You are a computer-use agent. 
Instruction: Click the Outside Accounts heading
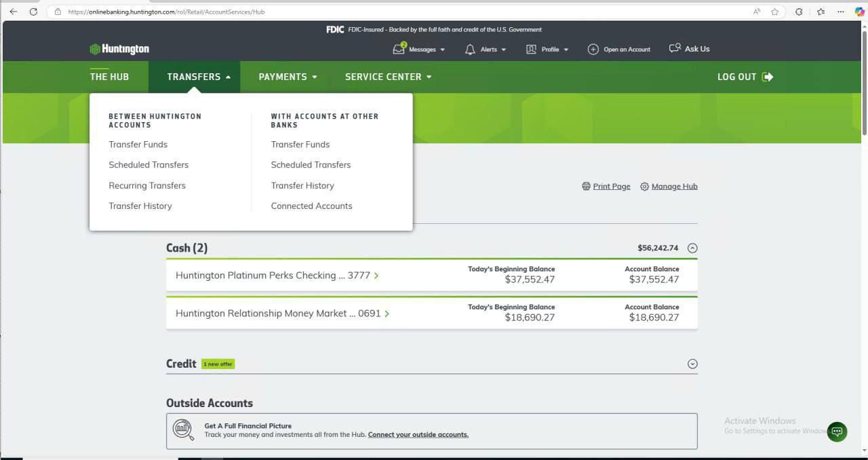210,403
